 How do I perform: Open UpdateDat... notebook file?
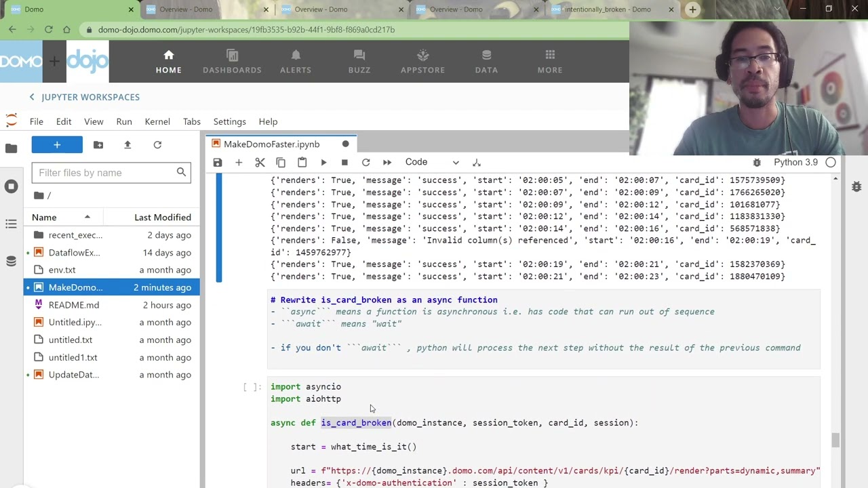[x=112, y=375]
